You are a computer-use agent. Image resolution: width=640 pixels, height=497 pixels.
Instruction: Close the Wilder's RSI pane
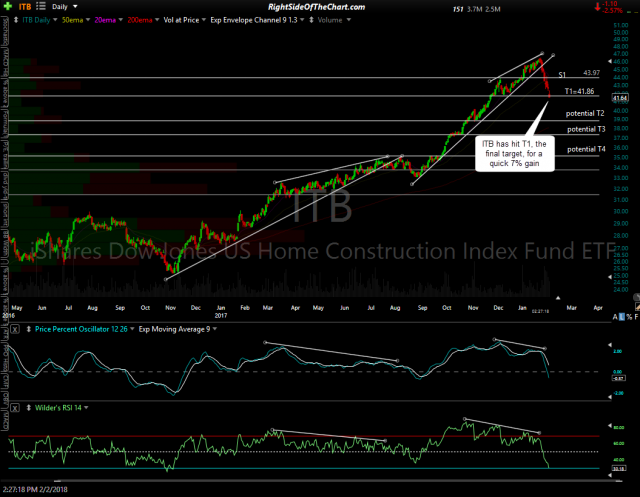[15, 408]
